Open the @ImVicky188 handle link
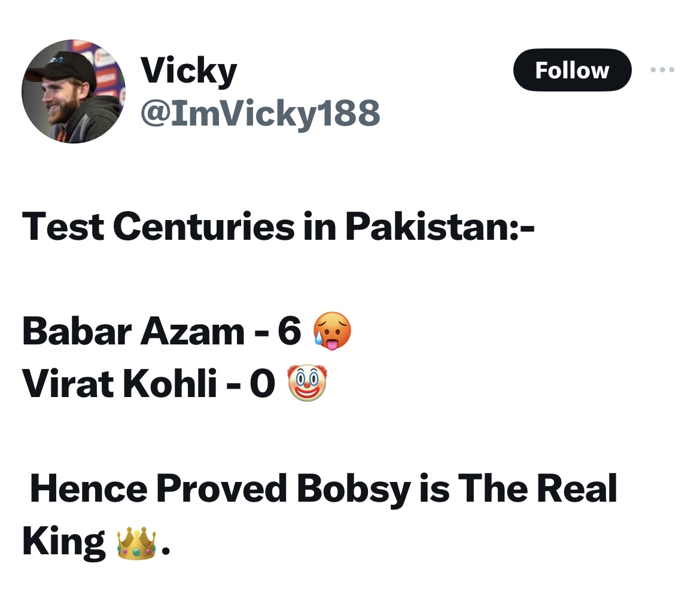Screen dimensions: 700x589 click(260, 112)
